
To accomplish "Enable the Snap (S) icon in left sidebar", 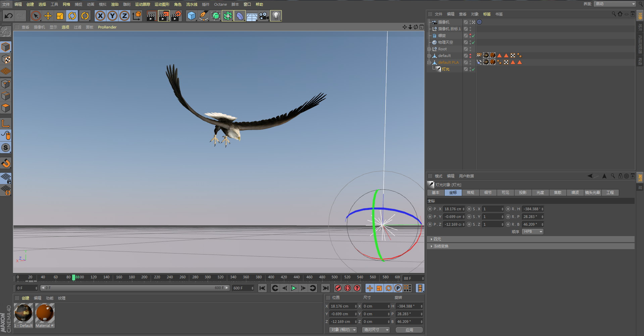I will pos(6,148).
